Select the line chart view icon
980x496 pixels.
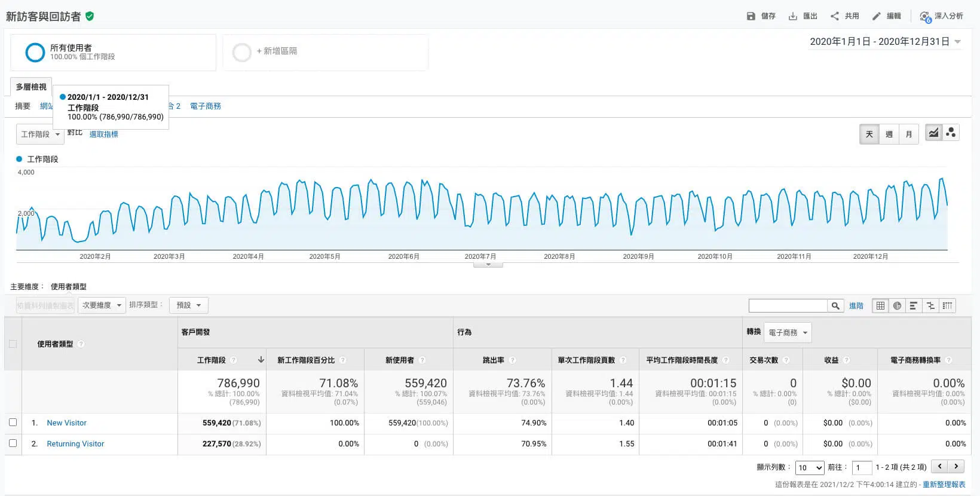[933, 133]
